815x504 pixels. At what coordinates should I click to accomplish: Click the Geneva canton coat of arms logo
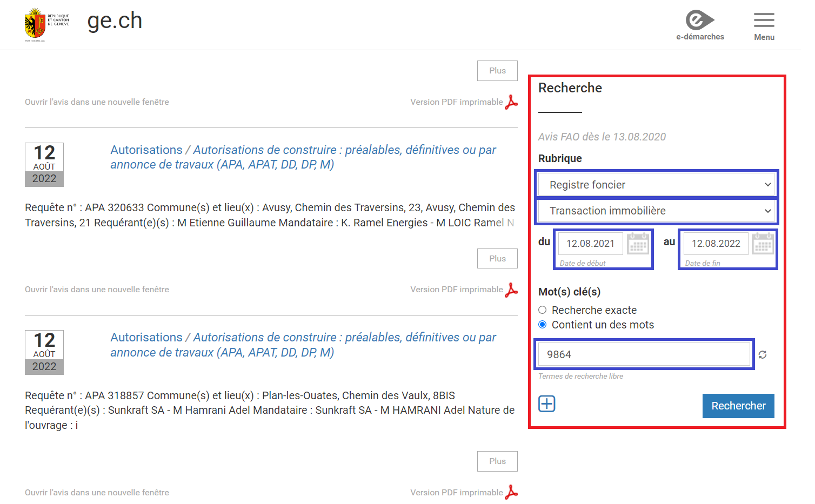(47, 25)
